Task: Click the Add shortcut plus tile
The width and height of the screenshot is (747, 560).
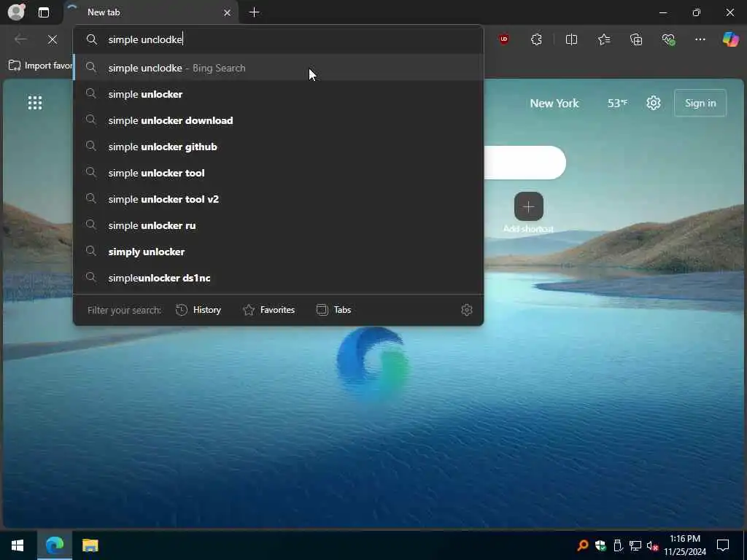Action: 529,206
